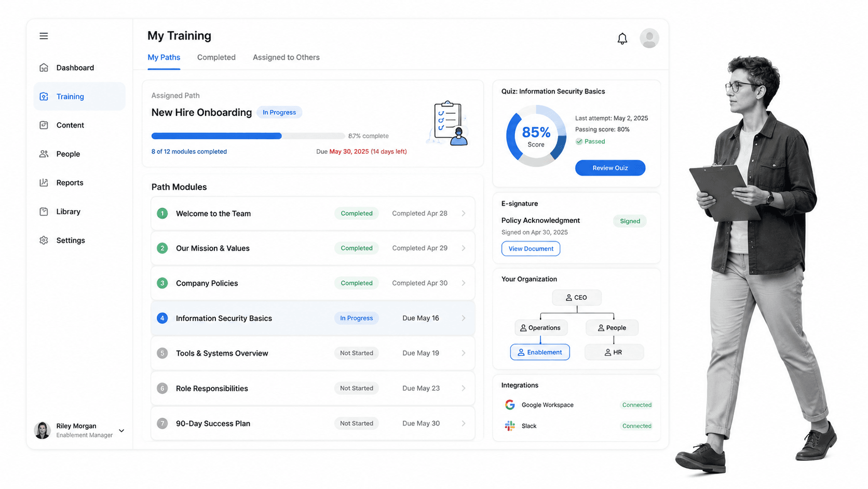This screenshot has width=868, height=489.
Task: Click the Policy Acknowledgment text
Action: click(x=540, y=220)
